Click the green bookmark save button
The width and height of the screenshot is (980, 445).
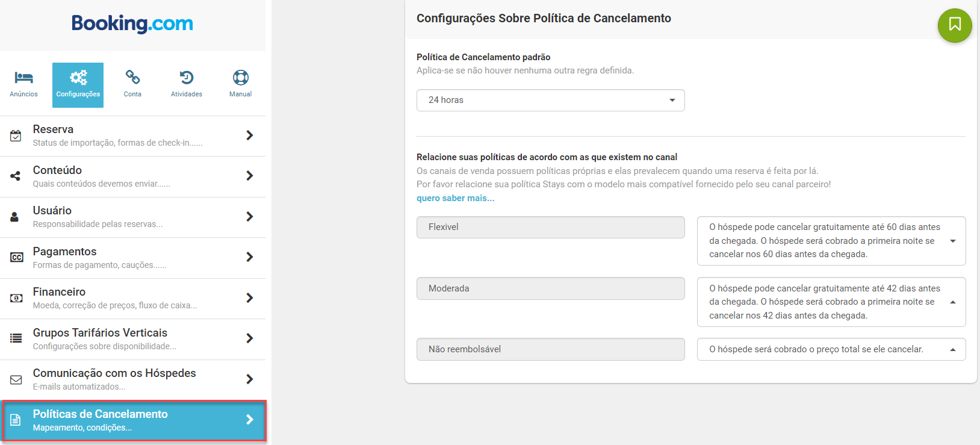pyautogui.click(x=955, y=25)
